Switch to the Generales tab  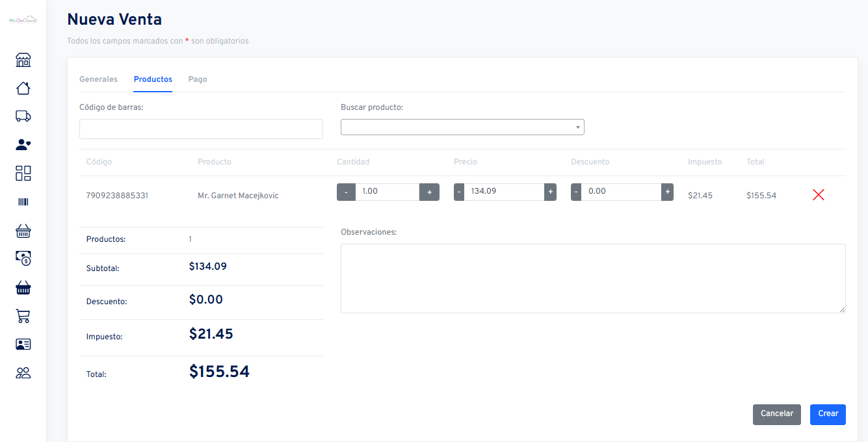(98, 79)
